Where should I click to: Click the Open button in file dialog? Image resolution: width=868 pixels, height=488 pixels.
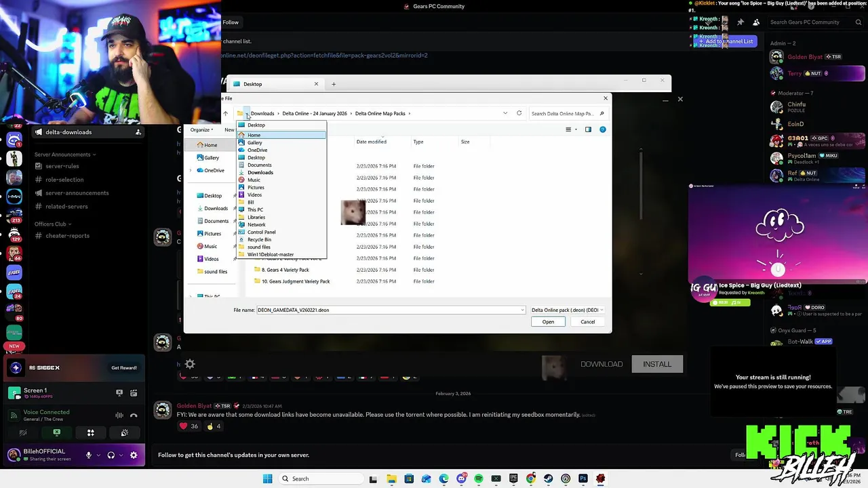(548, 322)
